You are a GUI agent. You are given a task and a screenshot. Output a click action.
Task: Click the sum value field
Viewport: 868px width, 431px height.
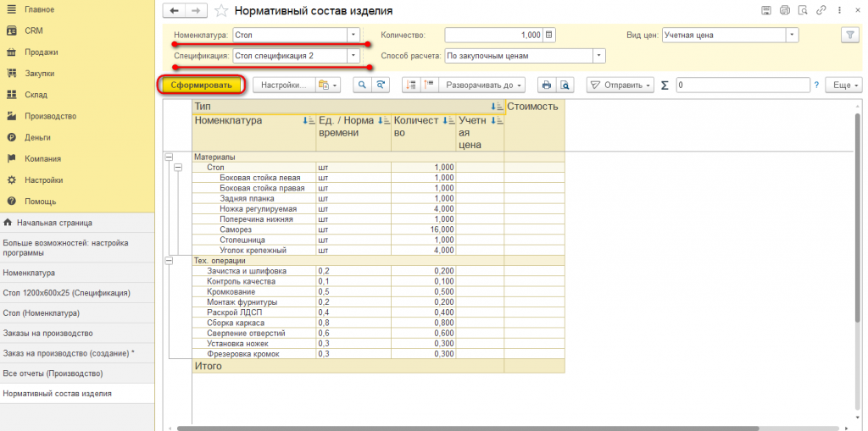click(x=743, y=86)
